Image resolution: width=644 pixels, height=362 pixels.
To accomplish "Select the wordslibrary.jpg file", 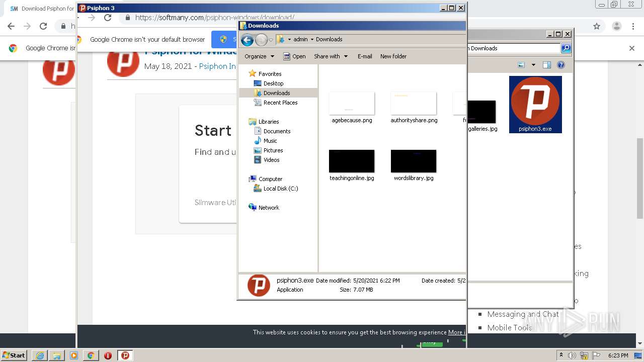I will click(414, 165).
